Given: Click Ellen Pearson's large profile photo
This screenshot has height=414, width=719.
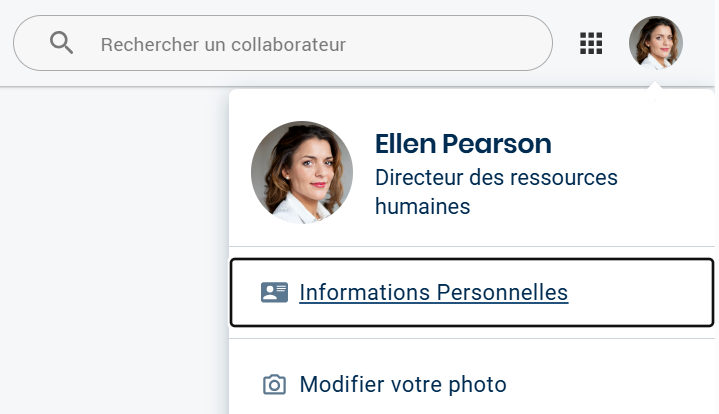Looking at the screenshot, I should [x=302, y=172].
